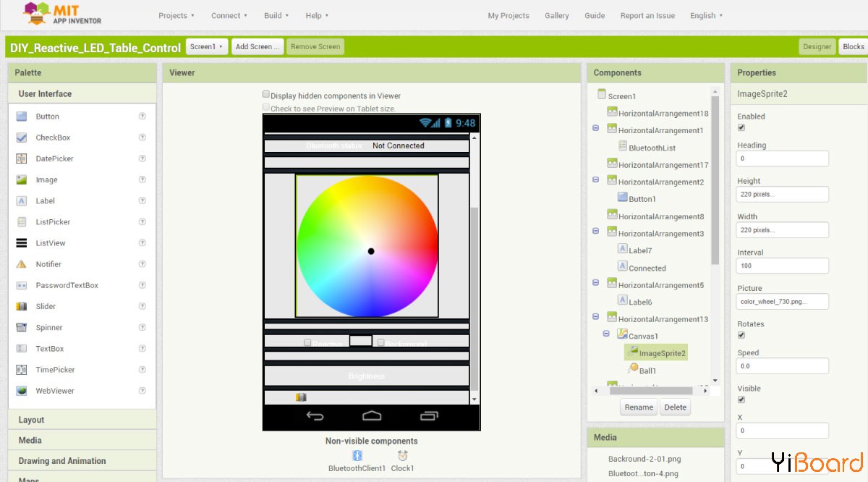Click the WebViewer globe icon
Screen dimensions: 868x482
(x=22, y=391)
